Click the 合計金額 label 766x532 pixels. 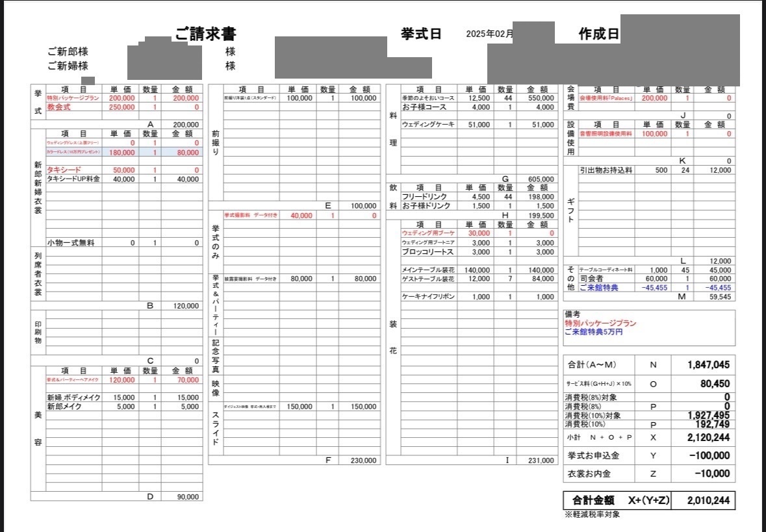tap(593, 501)
